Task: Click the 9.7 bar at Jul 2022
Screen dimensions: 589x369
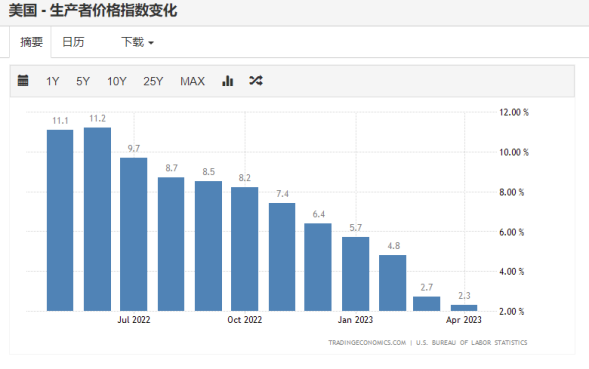Action: point(134,234)
